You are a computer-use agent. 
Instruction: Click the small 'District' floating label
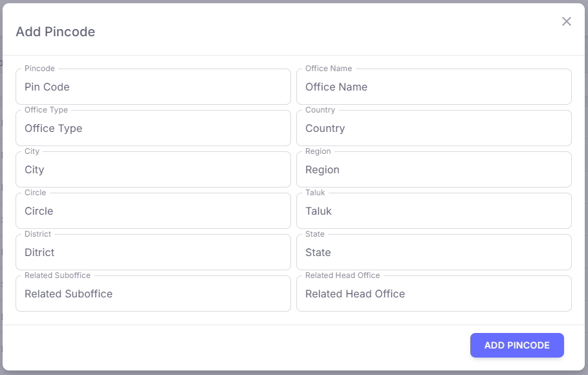tap(38, 234)
